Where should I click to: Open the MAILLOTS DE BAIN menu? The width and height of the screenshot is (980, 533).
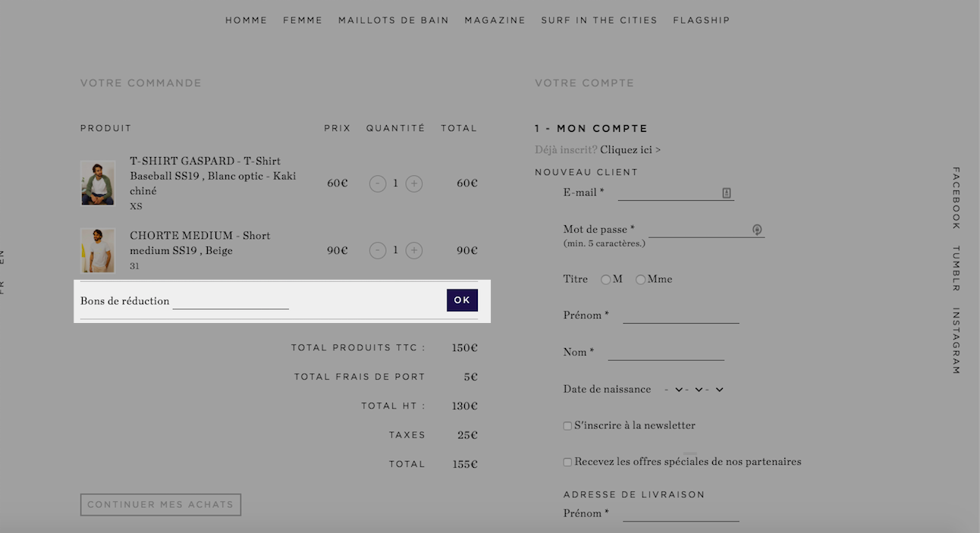394,20
